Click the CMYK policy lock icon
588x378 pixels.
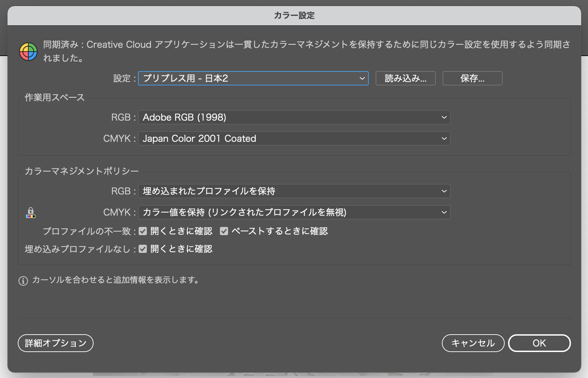pos(31,213)
